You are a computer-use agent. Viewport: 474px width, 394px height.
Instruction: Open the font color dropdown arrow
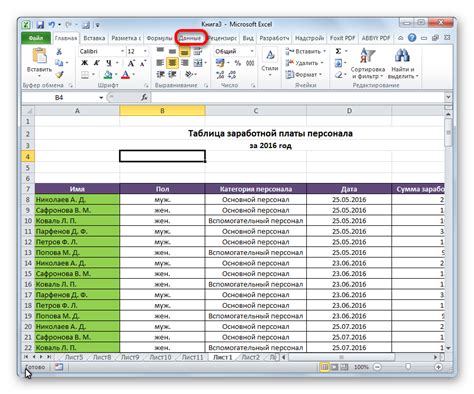134,75
